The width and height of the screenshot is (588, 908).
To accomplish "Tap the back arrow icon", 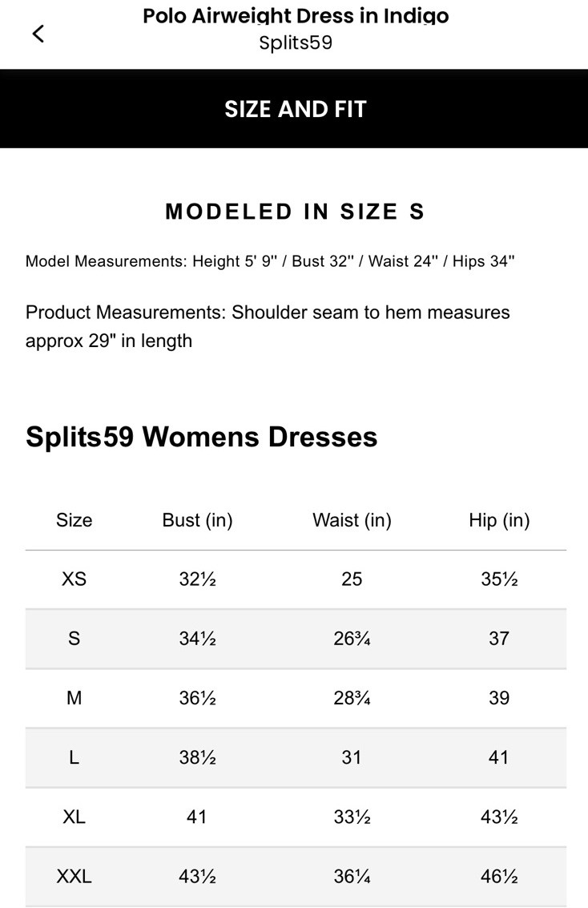I will [38, 34].
